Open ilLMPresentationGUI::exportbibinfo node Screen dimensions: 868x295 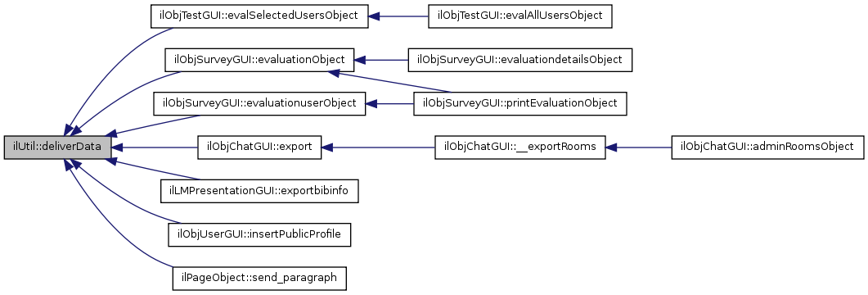259,191
